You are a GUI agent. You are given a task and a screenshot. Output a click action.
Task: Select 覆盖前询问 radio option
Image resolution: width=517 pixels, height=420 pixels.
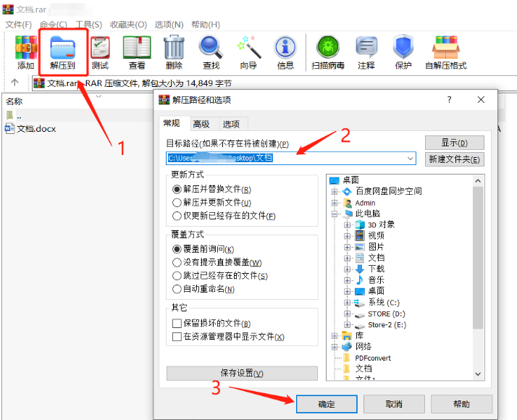[177, 249]
